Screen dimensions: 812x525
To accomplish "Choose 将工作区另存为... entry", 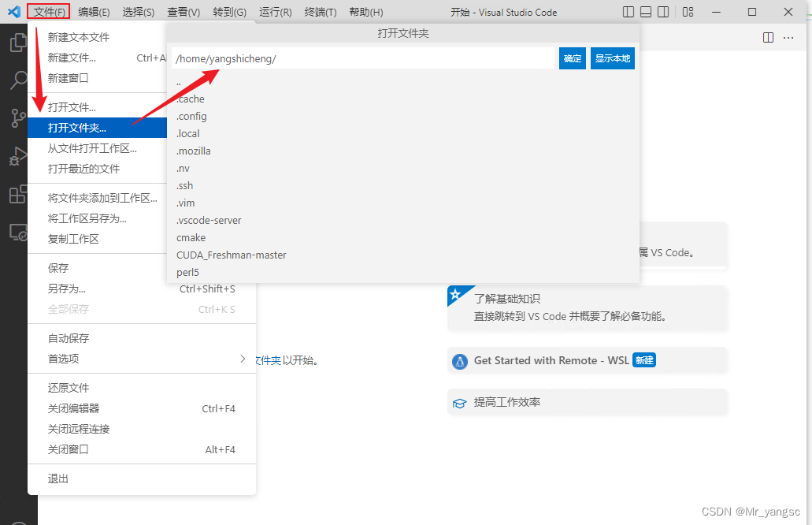I will 98,218.
